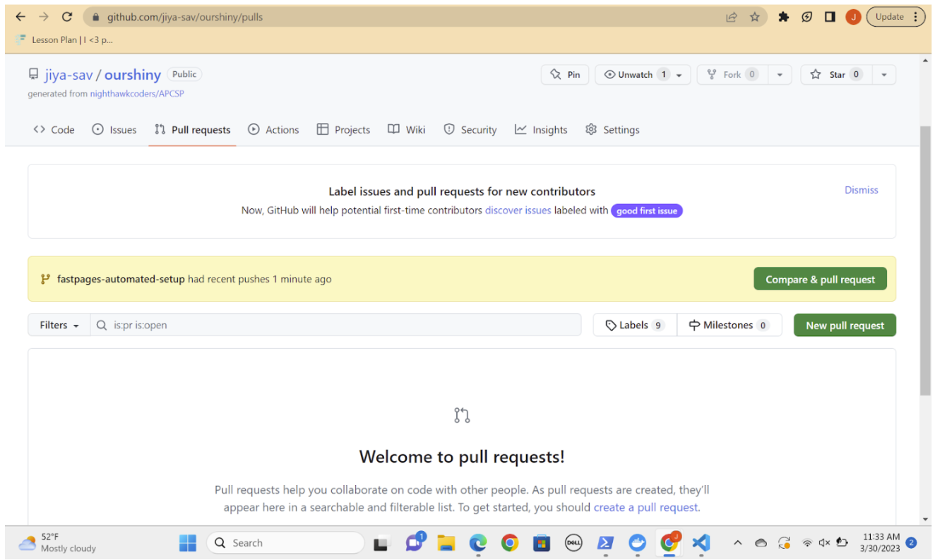Open the Chrome extensions puzzle icon
The image size is (935, 560).
click(783, 17)
